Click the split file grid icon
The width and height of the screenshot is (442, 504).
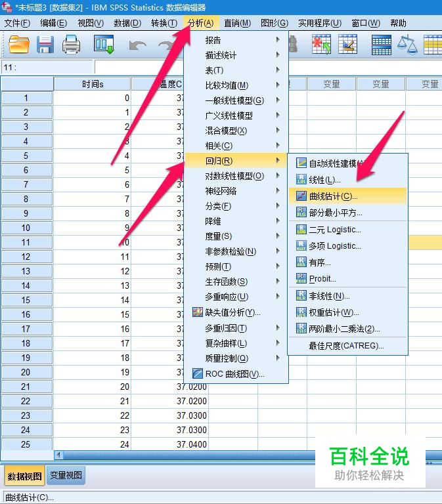[381, 45]
